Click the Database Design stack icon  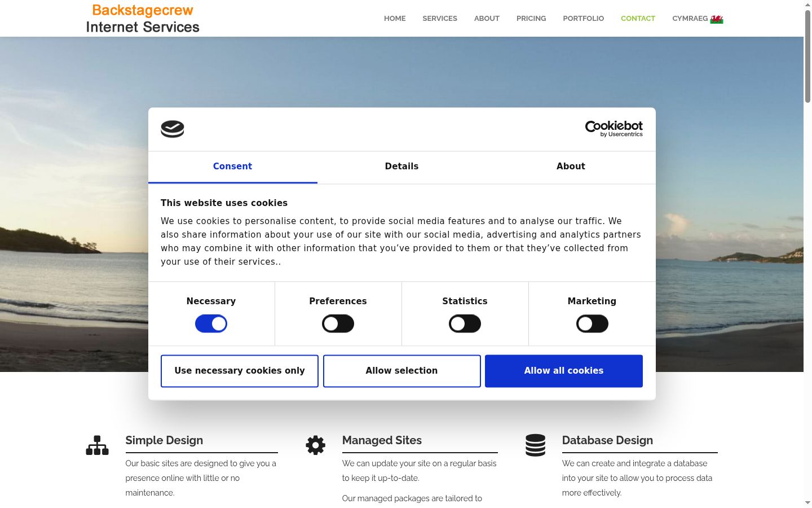pyautogui.click(x=536, y=445)
